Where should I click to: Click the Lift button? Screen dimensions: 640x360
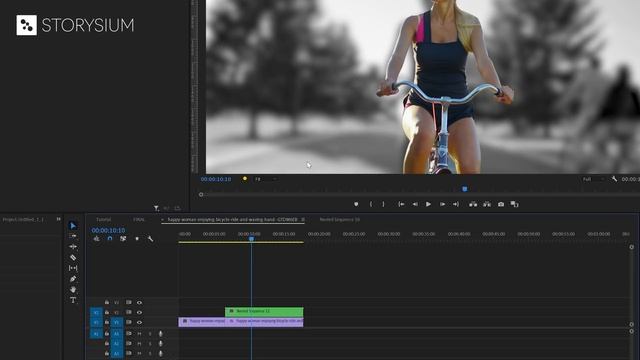473,204
